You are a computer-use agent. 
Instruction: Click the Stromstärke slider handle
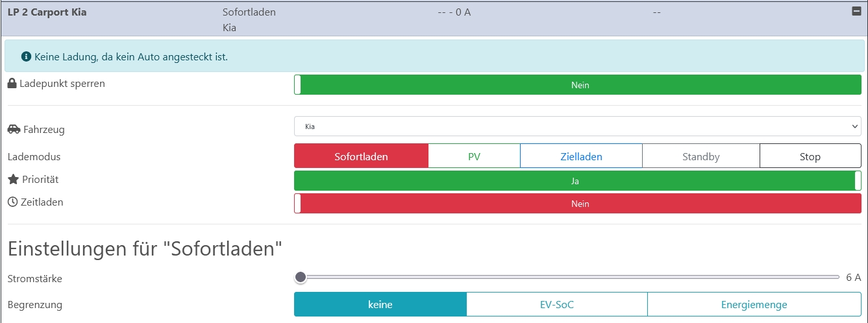[x=300, y=278]
